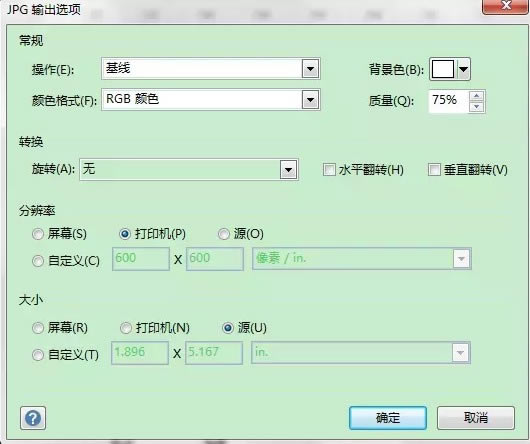Open the help question mark icon
Viewport: 530px width, 444px height.
tap(33, 418)
